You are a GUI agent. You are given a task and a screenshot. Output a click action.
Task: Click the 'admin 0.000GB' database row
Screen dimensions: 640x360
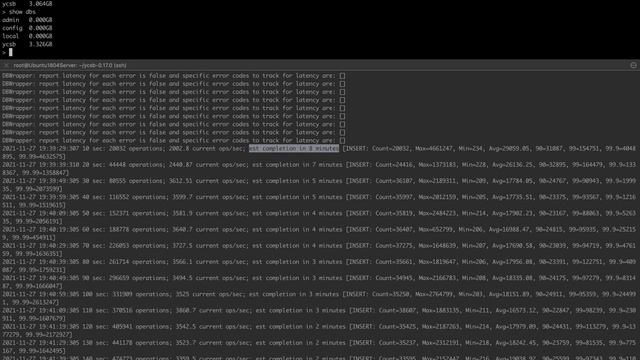27,20
